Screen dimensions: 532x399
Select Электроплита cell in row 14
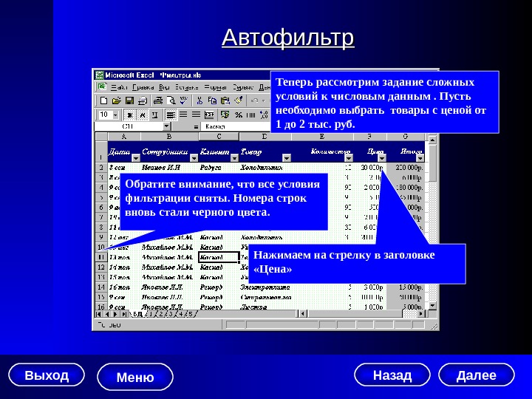265,287
